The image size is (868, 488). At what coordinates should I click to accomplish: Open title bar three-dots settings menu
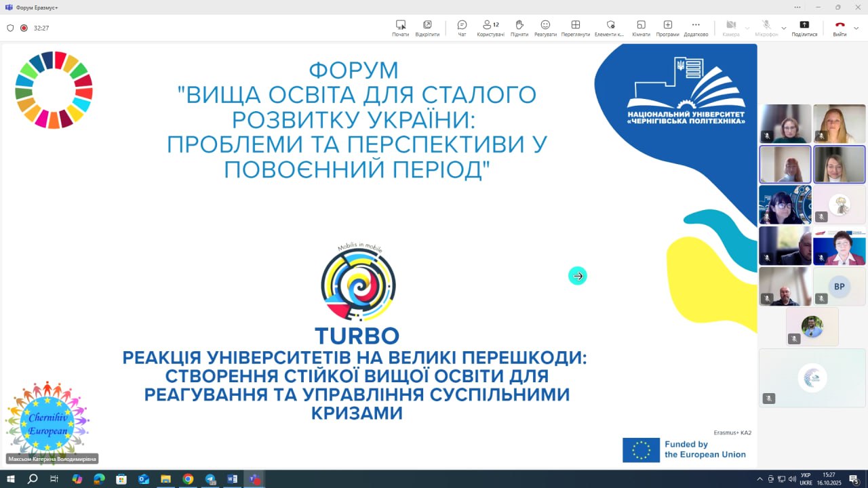pos(797,7)
